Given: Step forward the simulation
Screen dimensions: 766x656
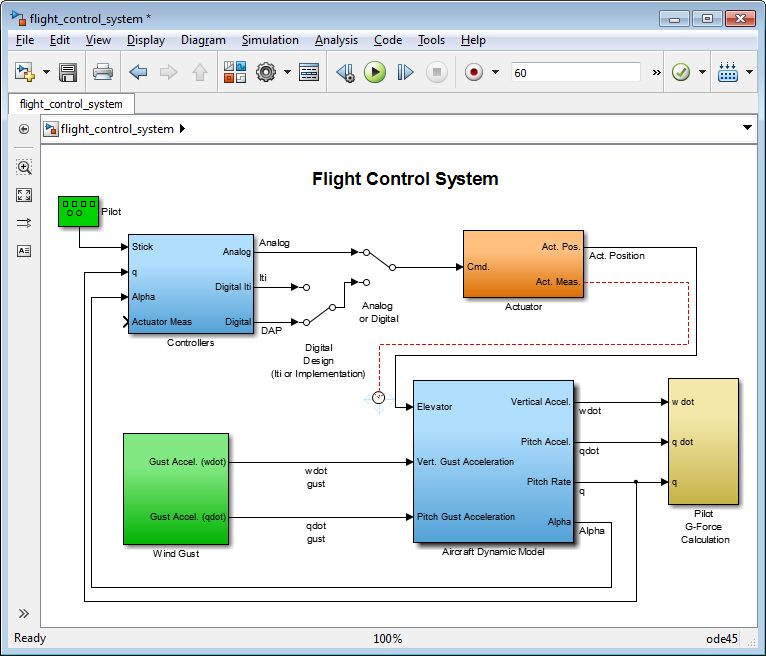Looking at the screenshot, I should click(x=405, y=72).
